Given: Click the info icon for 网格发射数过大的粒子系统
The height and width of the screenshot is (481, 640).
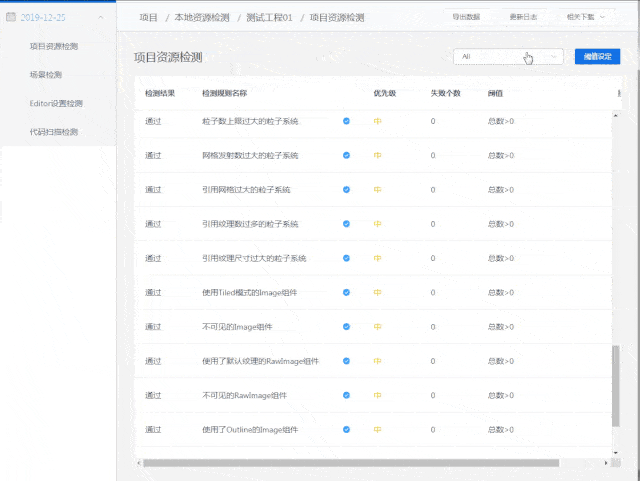Looking at the screenshot, I should click(346, 155).
